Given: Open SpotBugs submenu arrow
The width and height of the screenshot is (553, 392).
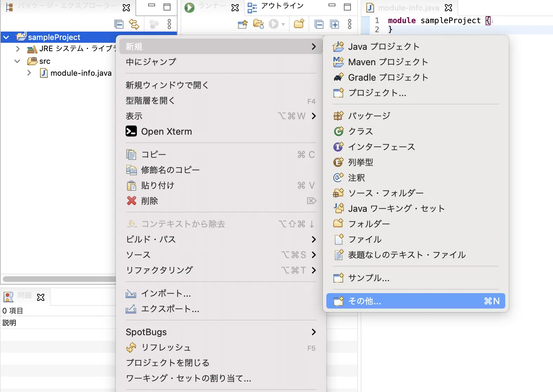Looking at the screenshot, I should coord(314,332).
